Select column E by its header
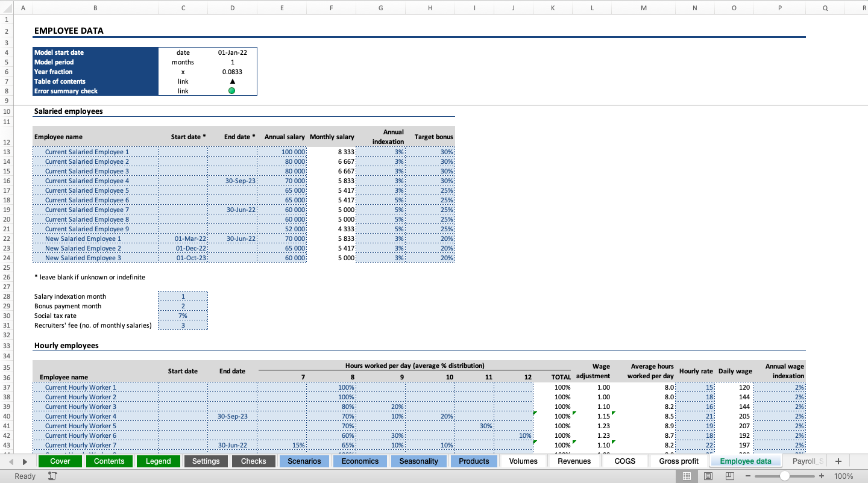This screenshot has height=483, width=868. pyautogui.click(x=281, y=8)
